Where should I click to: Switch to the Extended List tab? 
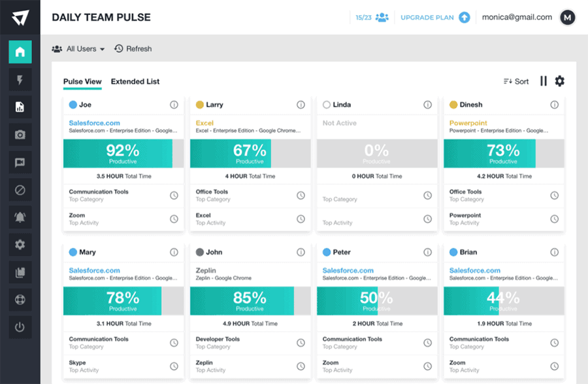135,82
